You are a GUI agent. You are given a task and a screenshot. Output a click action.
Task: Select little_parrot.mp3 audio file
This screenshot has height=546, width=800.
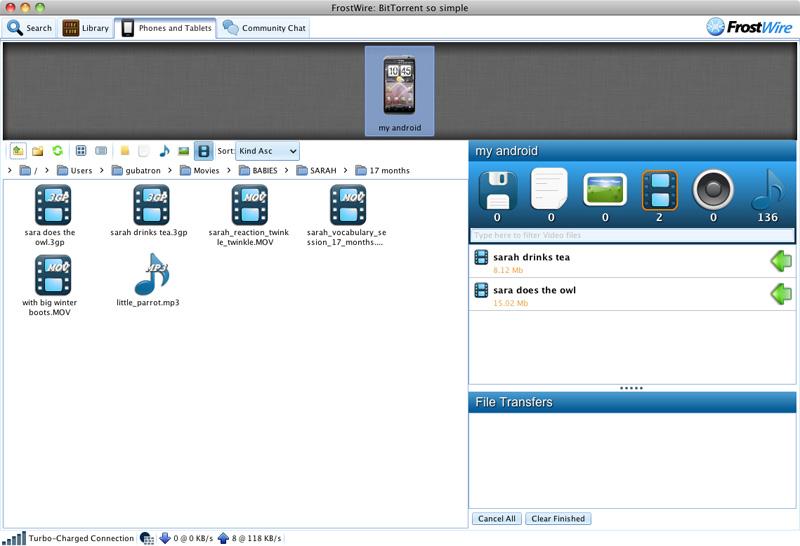148,280
